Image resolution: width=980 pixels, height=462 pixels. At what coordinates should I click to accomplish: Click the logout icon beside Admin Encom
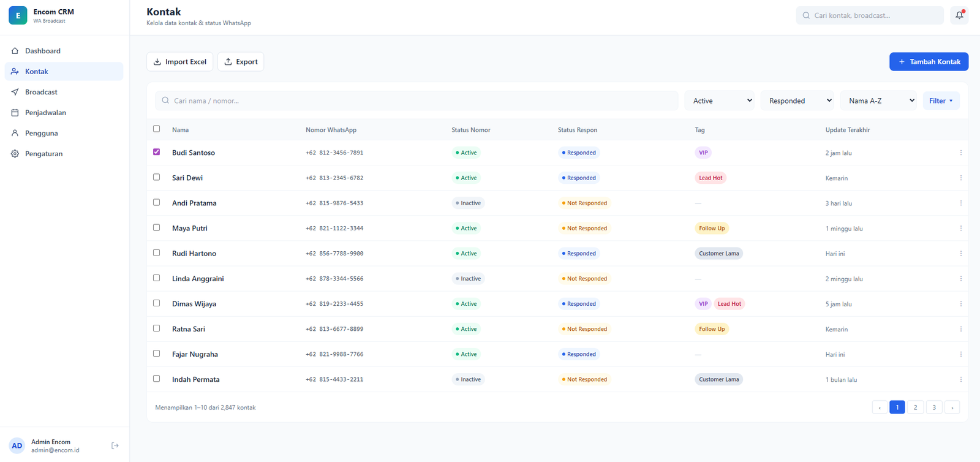tap(115, 445)
